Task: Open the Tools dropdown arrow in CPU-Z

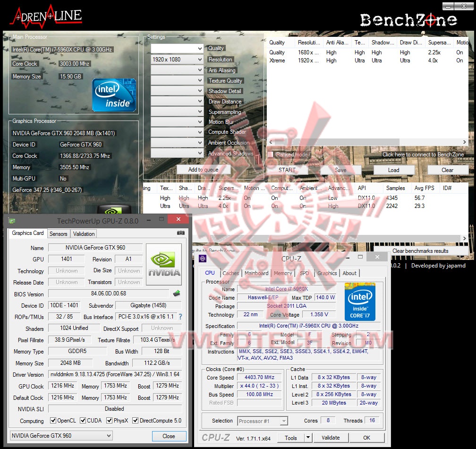Action: pos(308,438)
